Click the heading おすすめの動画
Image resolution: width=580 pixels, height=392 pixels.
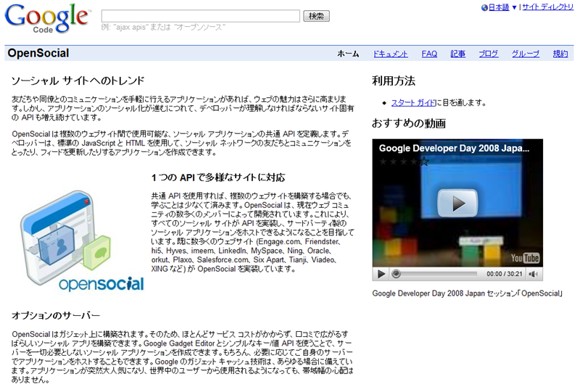(x=409, y=123)
